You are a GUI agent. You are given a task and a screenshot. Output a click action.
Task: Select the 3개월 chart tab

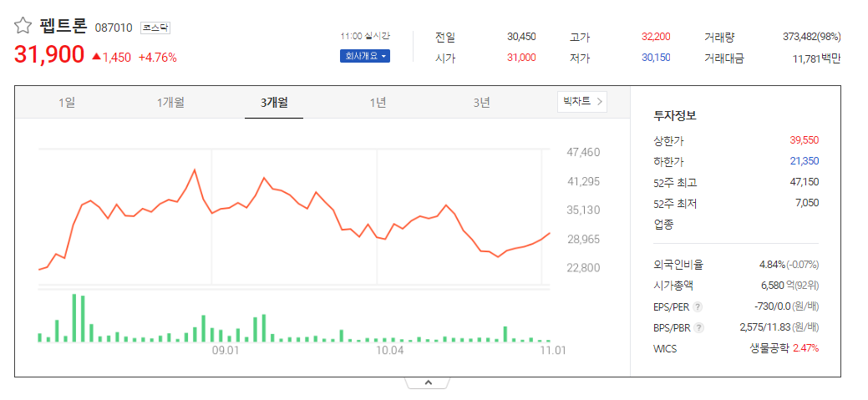(x=274, y=103)
